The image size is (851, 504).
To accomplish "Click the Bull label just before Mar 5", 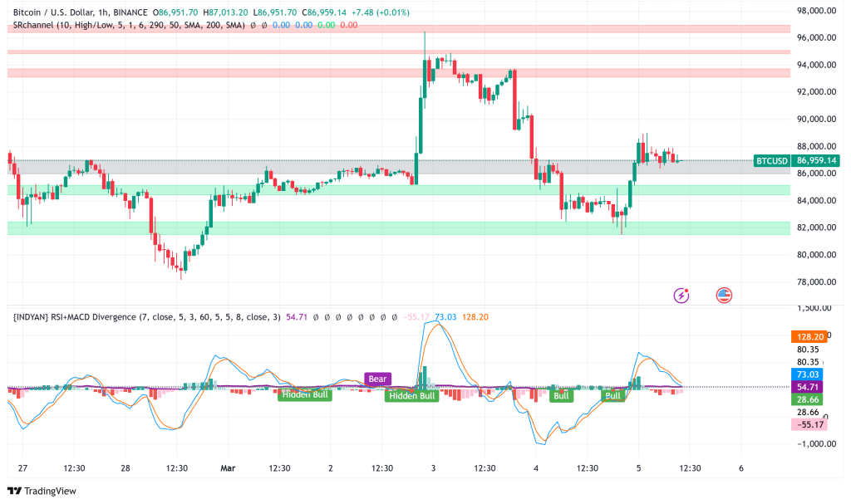I will click(x=612, y=395).
